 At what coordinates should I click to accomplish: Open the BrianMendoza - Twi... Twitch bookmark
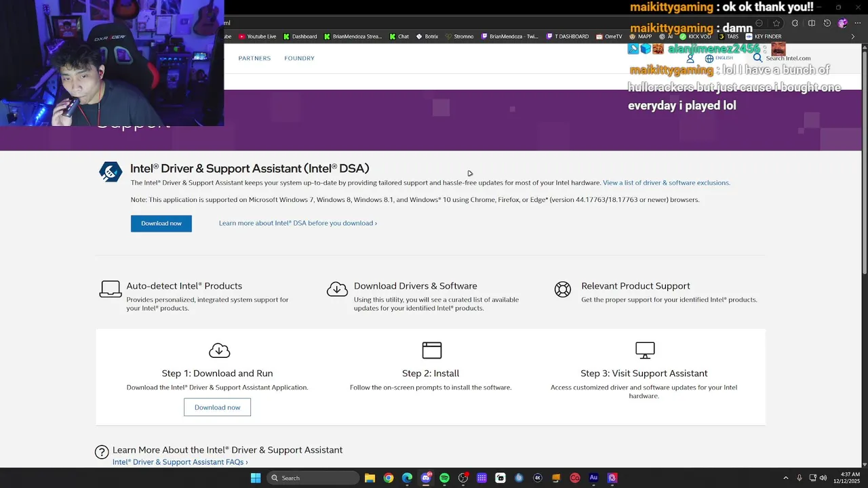coord(509,37)
